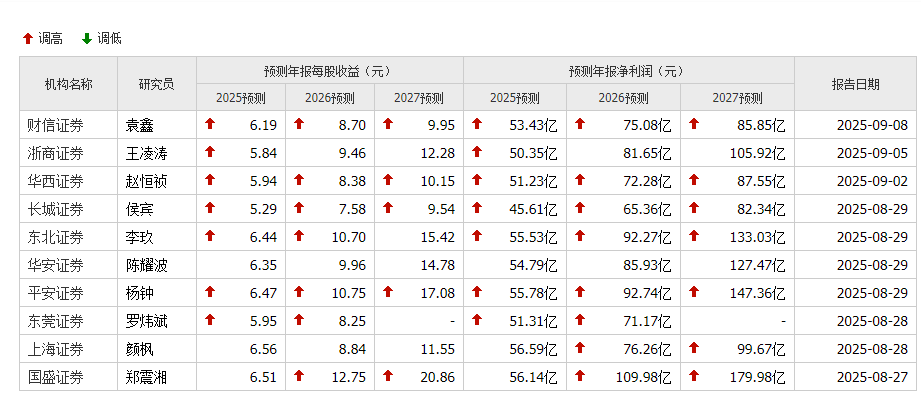921x413 pixels.
Task: Click the 研究员 column header
Action: [x=156, y=84]
